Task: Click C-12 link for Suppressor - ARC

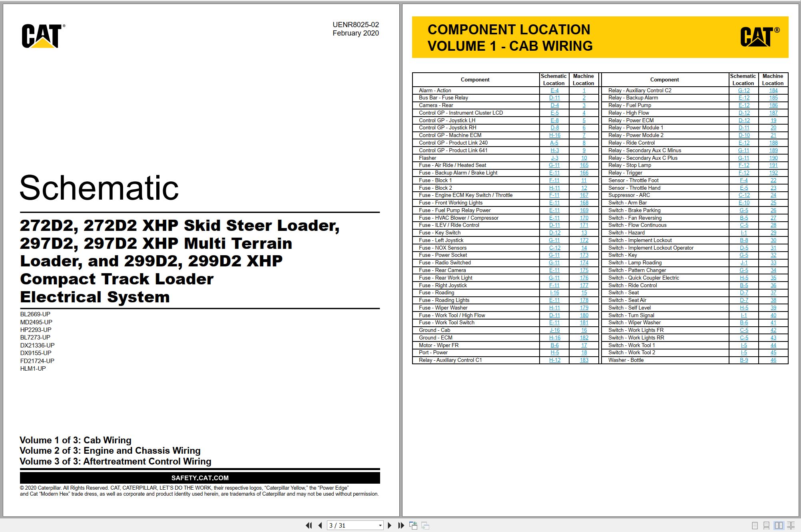Action: click(744, 195)
